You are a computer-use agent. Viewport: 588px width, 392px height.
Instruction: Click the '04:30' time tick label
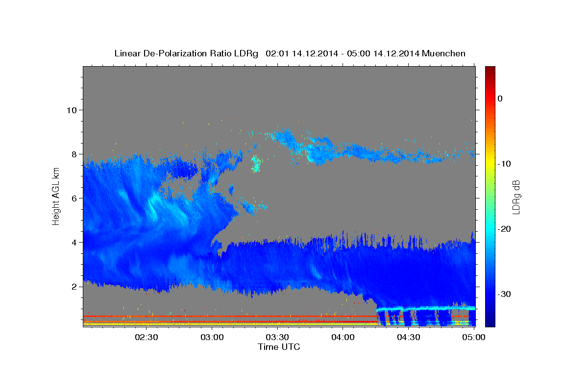click(x=408, y=337)
